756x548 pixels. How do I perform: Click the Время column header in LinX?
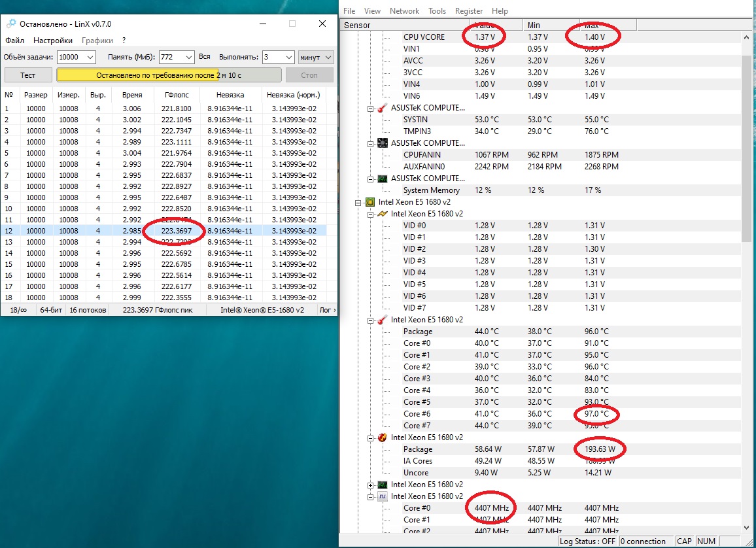pyautogui.click(x=132, y=95)
